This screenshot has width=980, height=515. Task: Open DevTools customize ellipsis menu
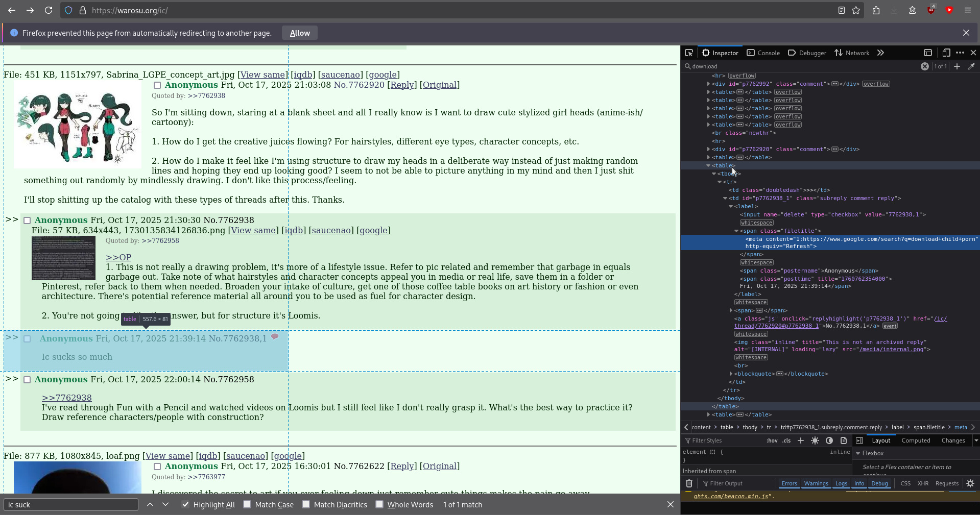click(x=960, y=53)
